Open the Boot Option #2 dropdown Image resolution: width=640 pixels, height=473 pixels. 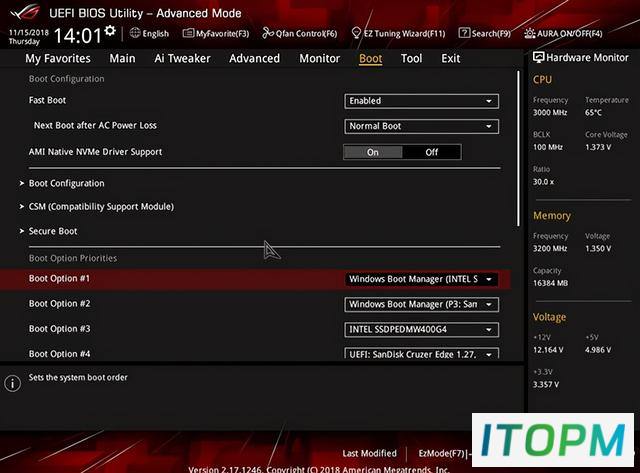tap(421, 304)
